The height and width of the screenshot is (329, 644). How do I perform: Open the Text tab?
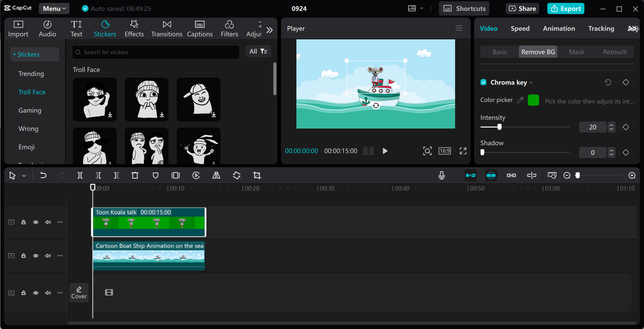click(76, 29)
